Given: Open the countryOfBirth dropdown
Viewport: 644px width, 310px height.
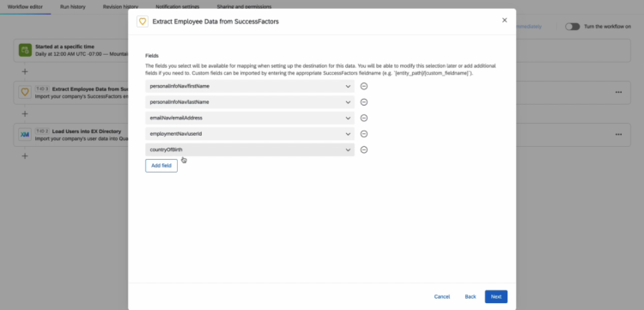Looking at the screenshot, I should tap(250, 150).
